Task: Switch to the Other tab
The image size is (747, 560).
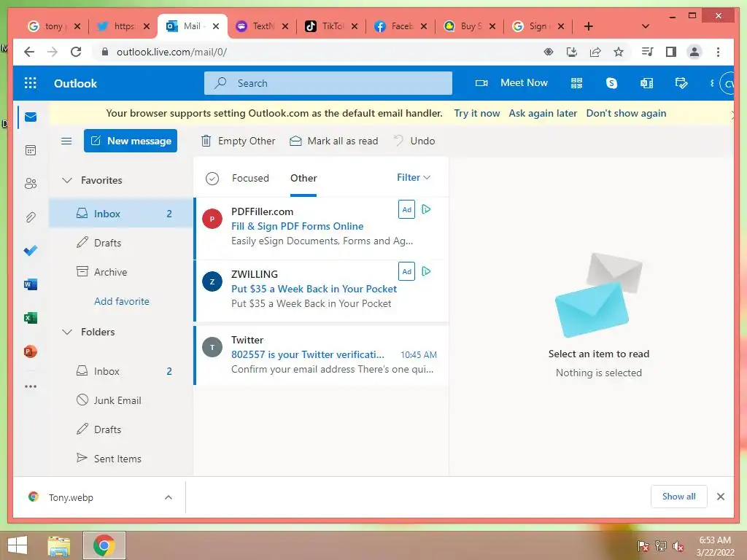Action: (x=303, y=178)
